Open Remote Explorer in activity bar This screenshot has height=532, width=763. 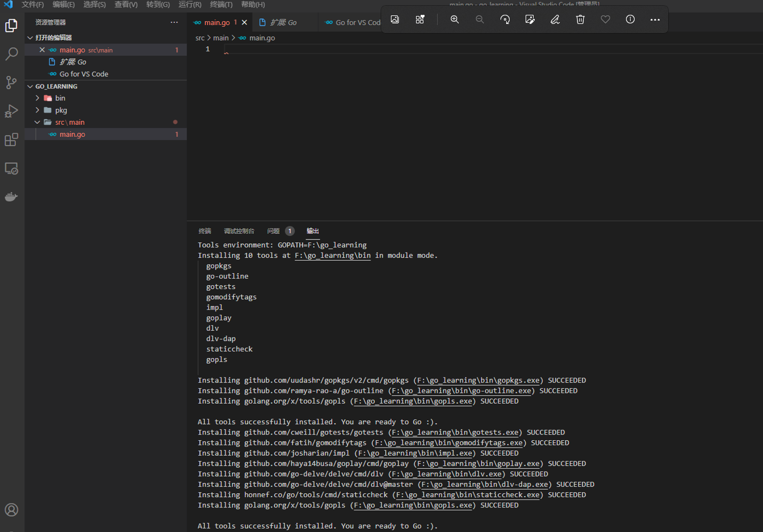11,169
